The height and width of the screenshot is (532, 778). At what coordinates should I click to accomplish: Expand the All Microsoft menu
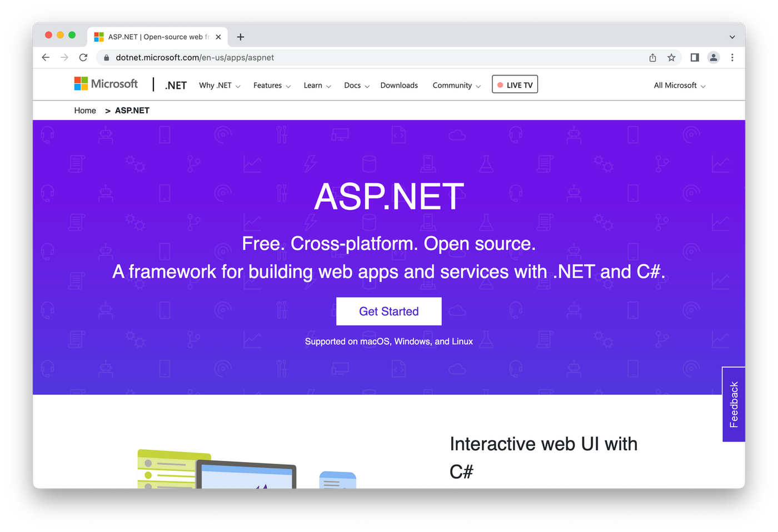679,85
